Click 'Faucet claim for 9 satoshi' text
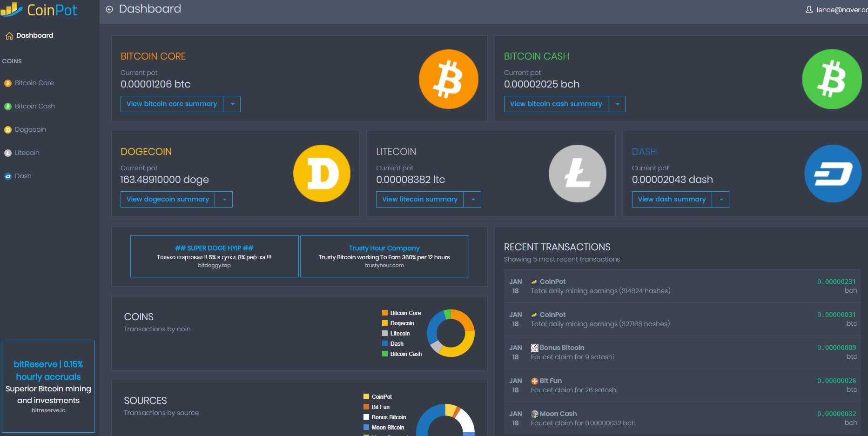The image size is (868, 436). (x=572, y=357)
